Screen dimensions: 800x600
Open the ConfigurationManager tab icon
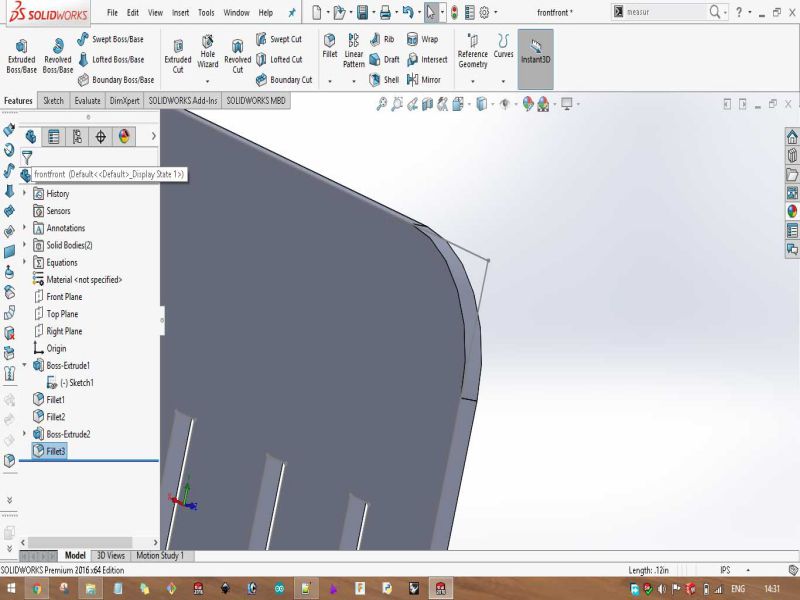[x=77, y=136]
